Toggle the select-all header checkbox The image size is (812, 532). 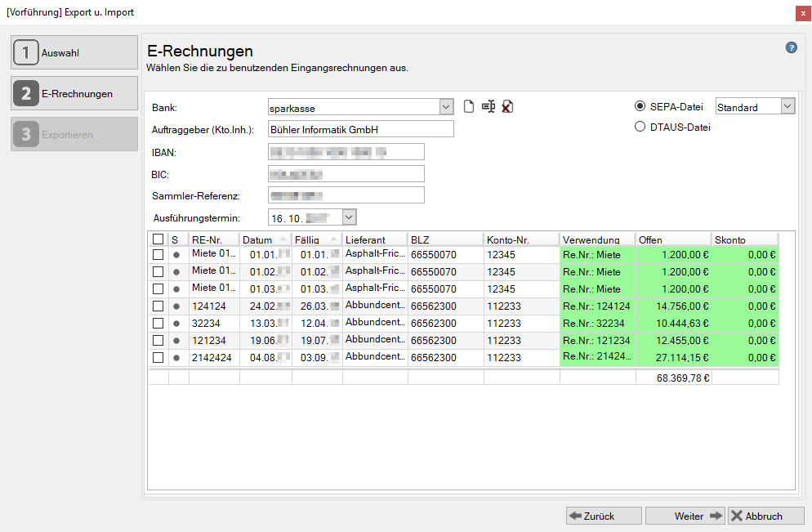(x=158, y=239)
